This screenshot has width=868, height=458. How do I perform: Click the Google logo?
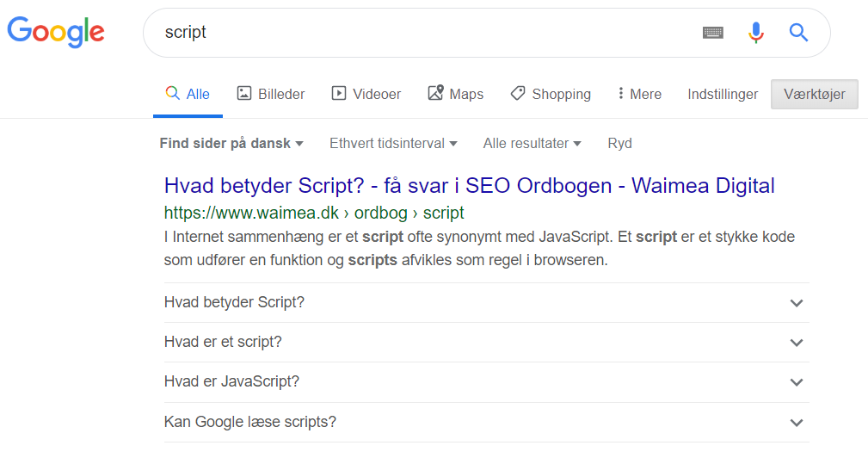click(x=56, y=33)
